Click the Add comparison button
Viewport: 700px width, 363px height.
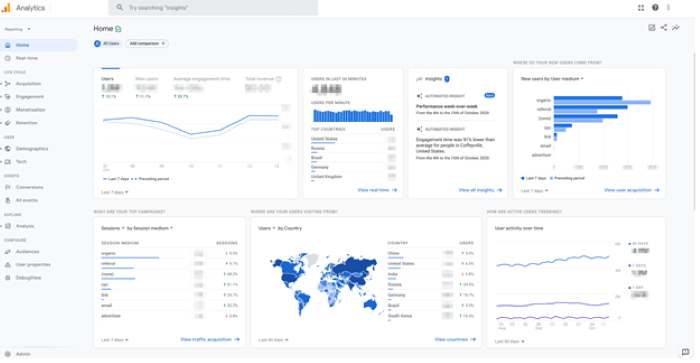pos(147,44)
